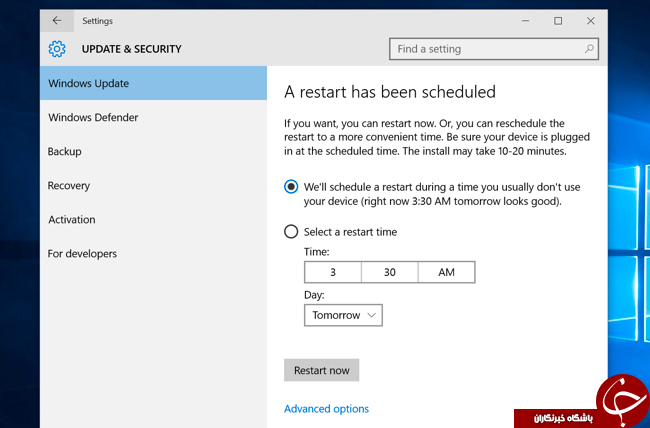Select Windows Update in the sidebar
650x428 pixels.
point(153,83)
